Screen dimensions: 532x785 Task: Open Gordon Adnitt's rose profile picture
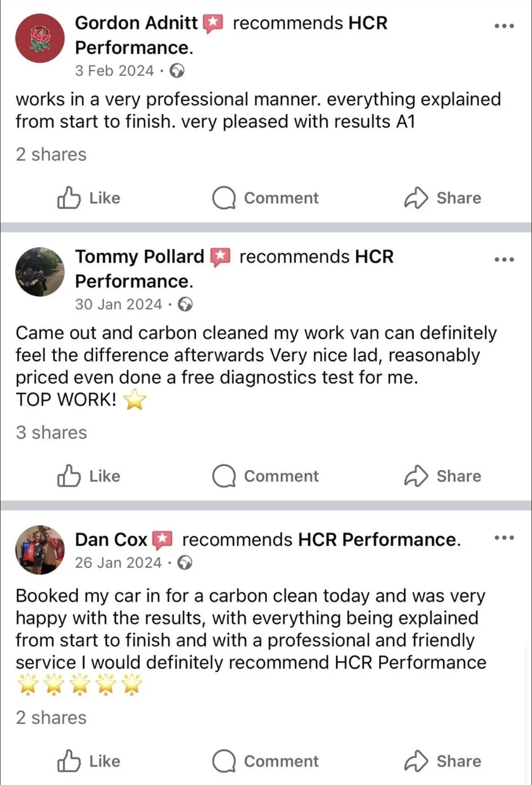point(40,38)
